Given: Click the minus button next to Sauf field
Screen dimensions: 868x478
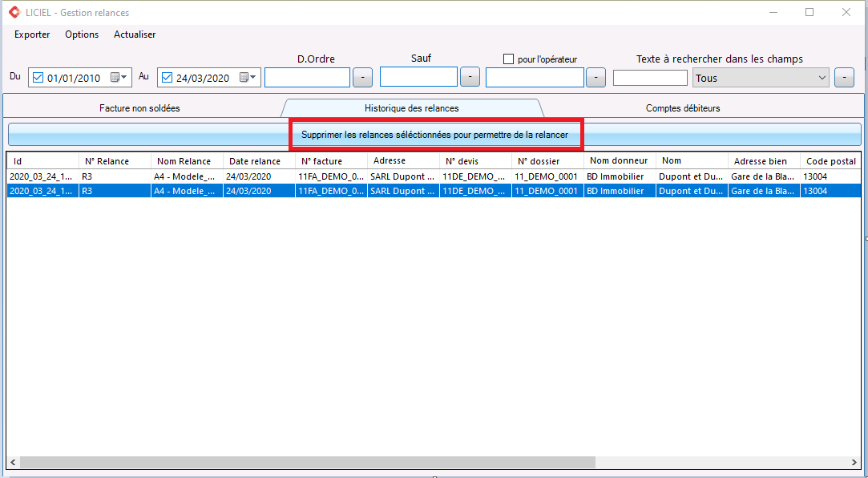Looking at the screenshot, I should (x=470, y=78).
